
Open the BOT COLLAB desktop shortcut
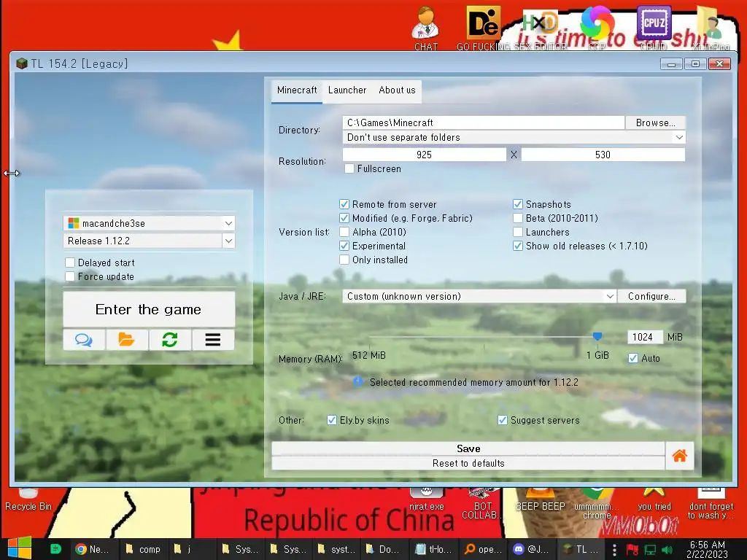coord(482,504)
